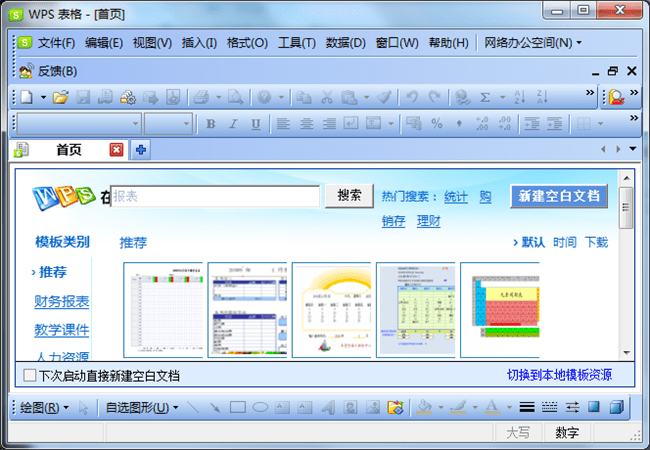Open the borders dropdown arrow
Screen dimensions: 650x450
[x=600, y=123]
